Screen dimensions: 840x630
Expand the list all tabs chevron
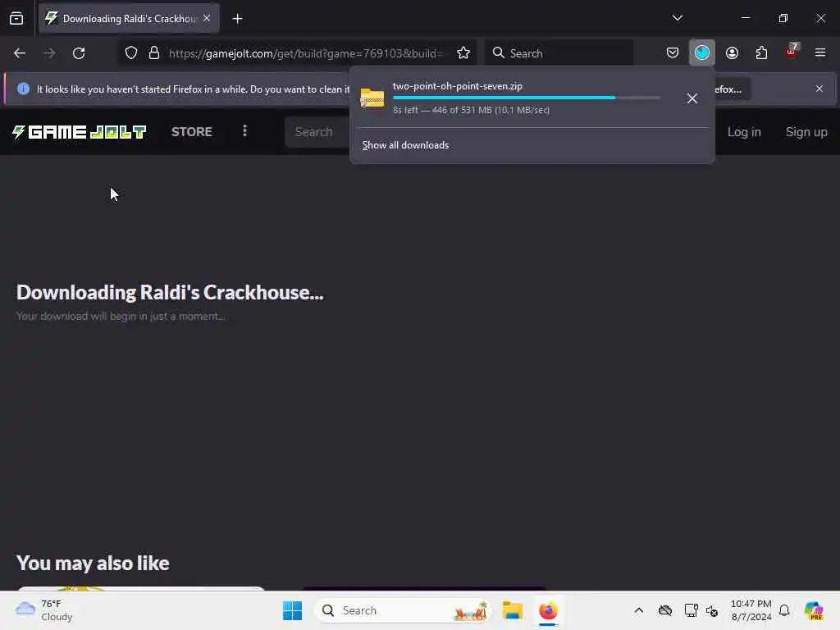click(677, 18)
